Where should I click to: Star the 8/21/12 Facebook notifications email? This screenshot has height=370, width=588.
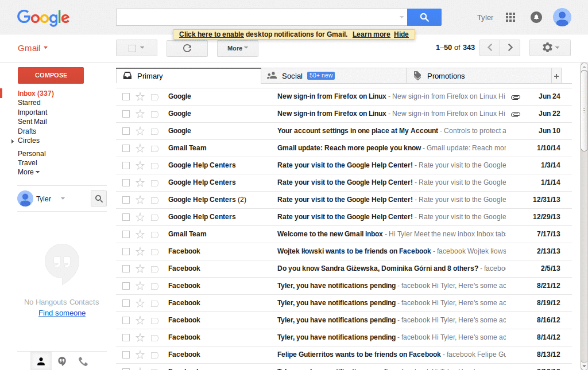140,286
